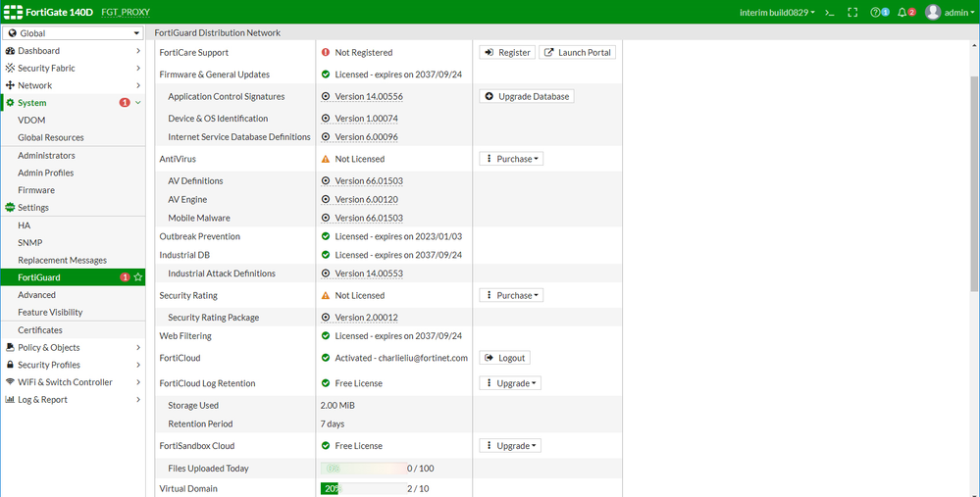
Task: Open the Global VDOM dropdown
Action: click(x=74, y=33)
